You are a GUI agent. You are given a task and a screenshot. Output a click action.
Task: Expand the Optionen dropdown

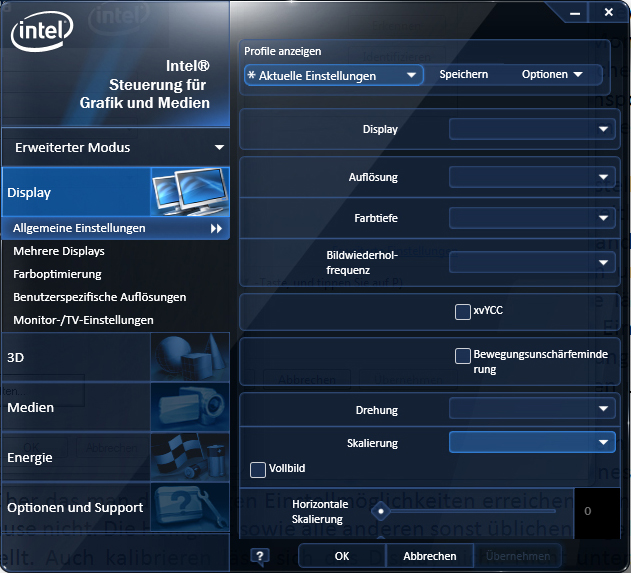point(552,74)
